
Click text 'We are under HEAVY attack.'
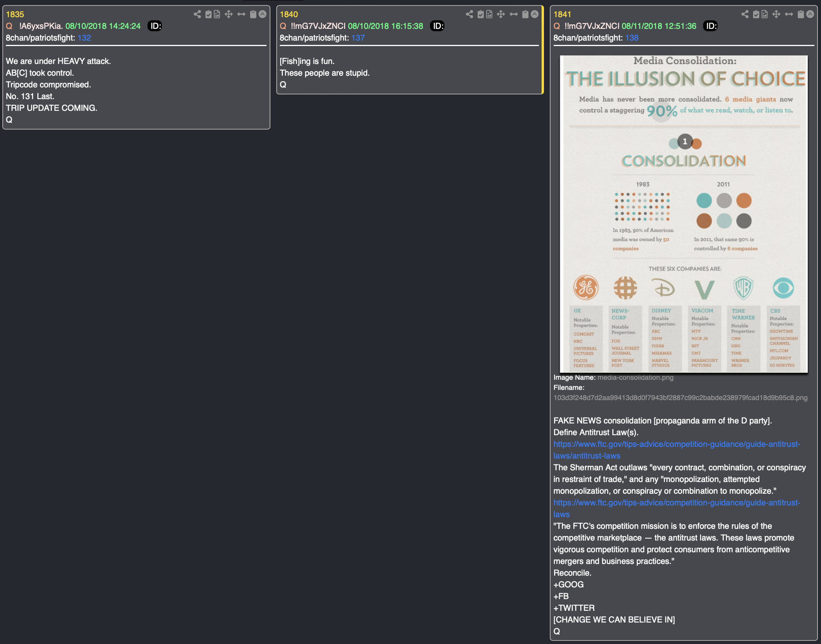click(59, 61)
